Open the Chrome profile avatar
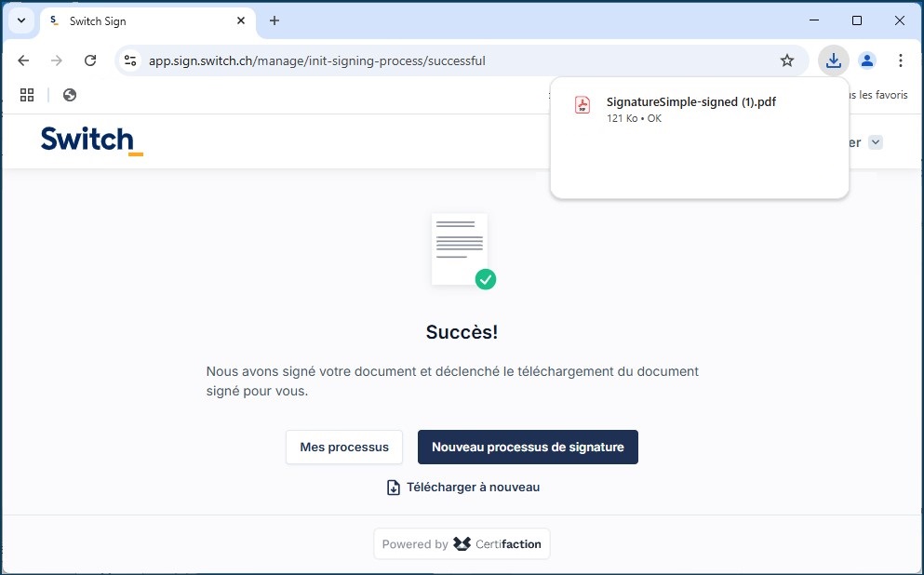The height and width of the screenshot is (575, 924). (867, 60)
